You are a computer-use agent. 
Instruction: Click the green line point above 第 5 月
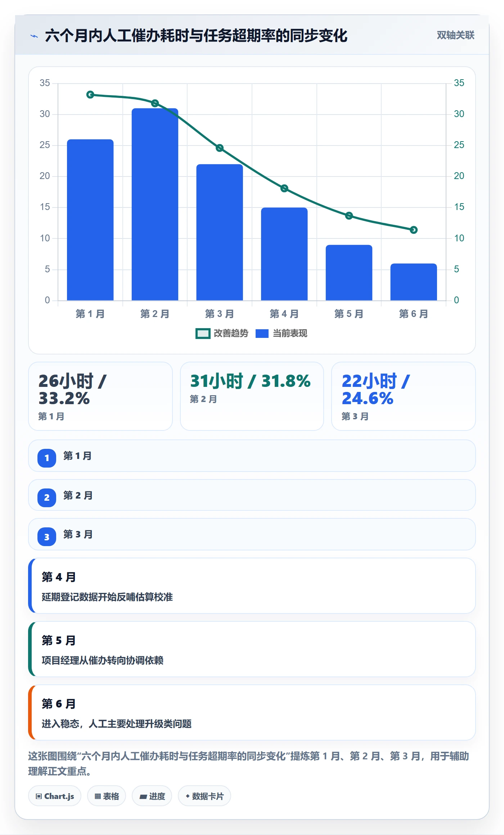click(349, 216)
